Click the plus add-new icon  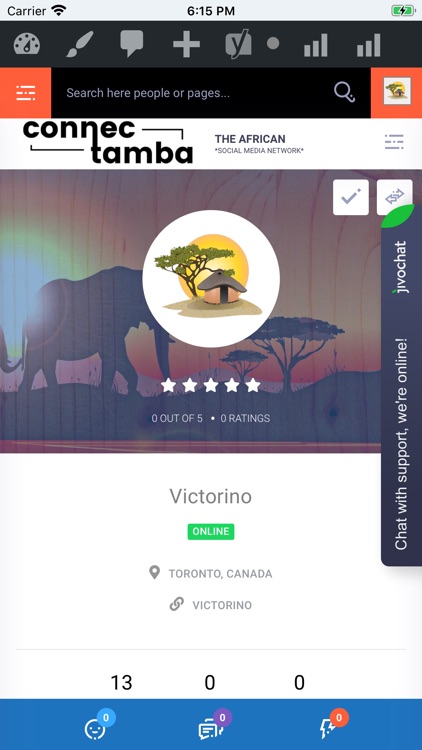click(x=186, y=44)
